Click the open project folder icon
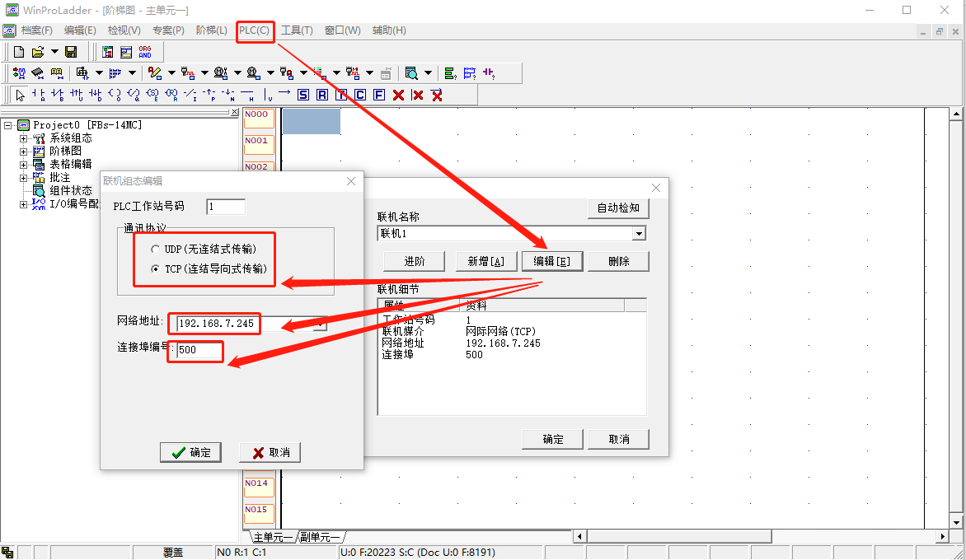 [x=38, y=53]
